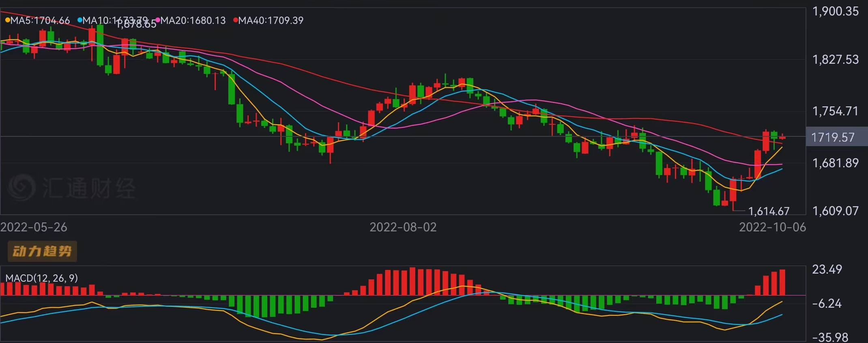Click the 1,614.67 low price marker

pyautogui.click(x=769, y=211)
